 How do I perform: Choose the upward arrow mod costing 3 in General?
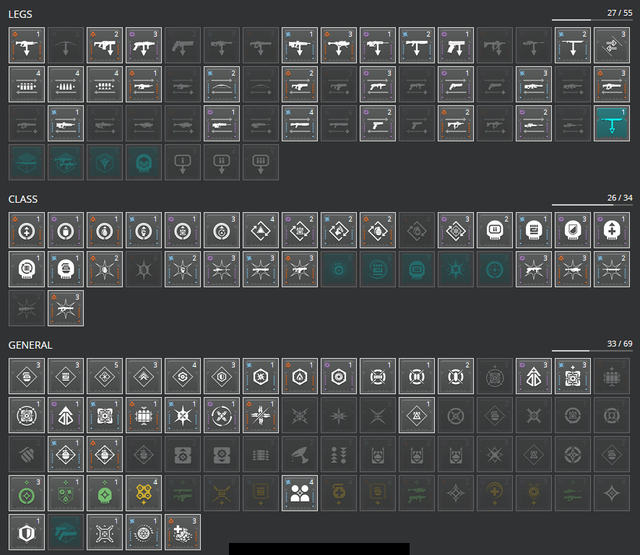coord(533,376)
